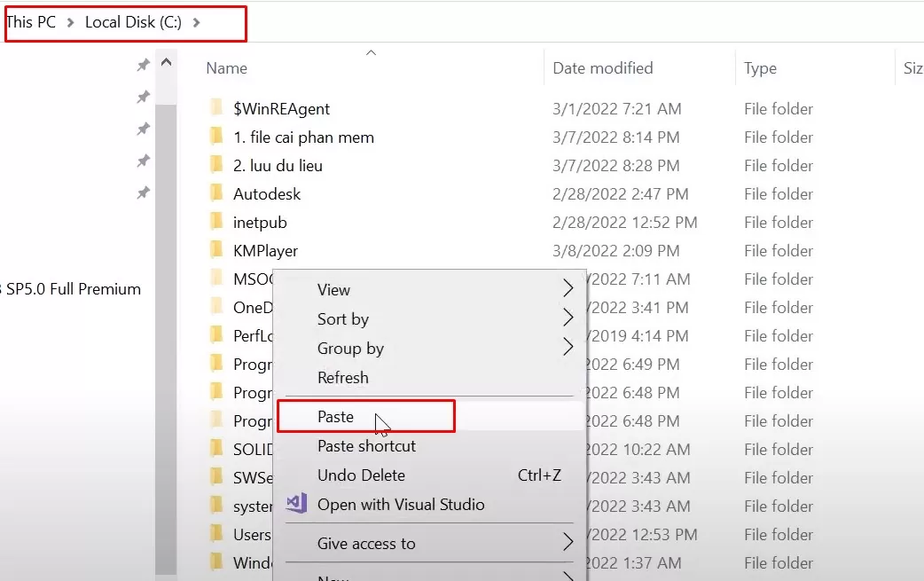Open the SWSetup folder icon
Viewport: 924px width, 581px height.
coord(217,477)
